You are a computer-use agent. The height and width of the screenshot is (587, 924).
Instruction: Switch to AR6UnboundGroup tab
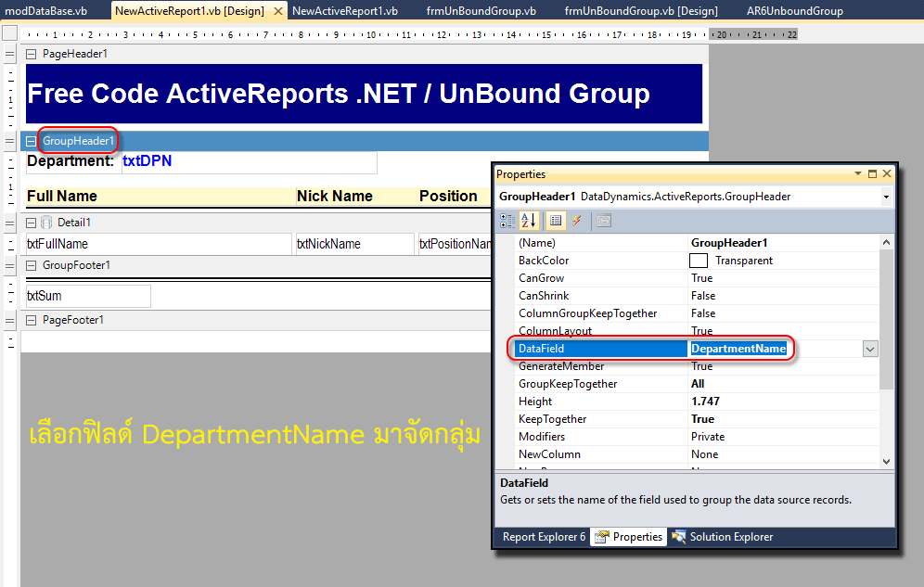pos(794,10)
